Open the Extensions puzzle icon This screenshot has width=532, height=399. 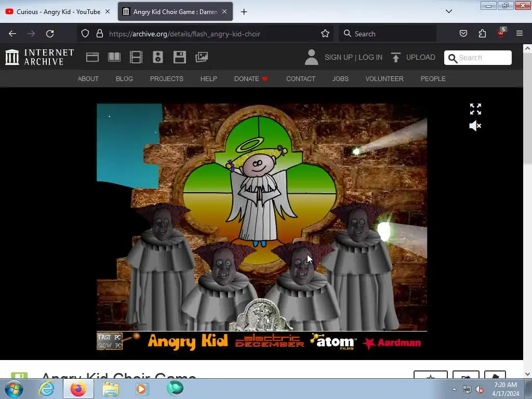click(482, 34)
